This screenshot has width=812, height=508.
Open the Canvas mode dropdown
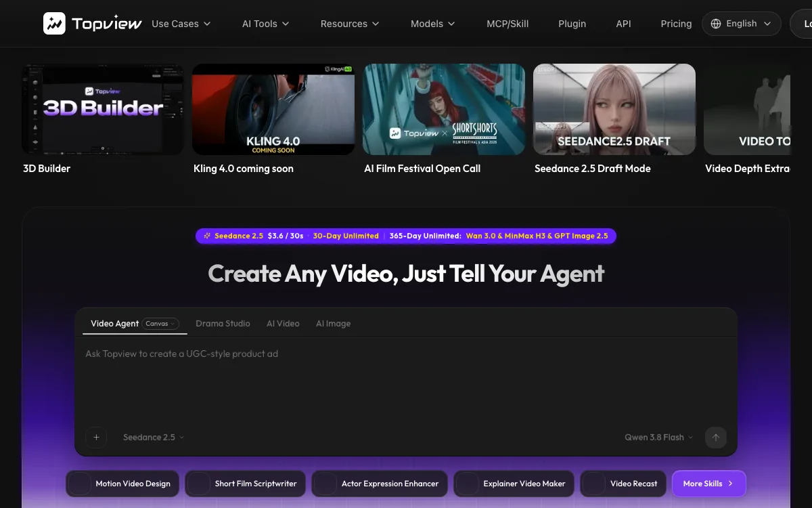(160, 324)
